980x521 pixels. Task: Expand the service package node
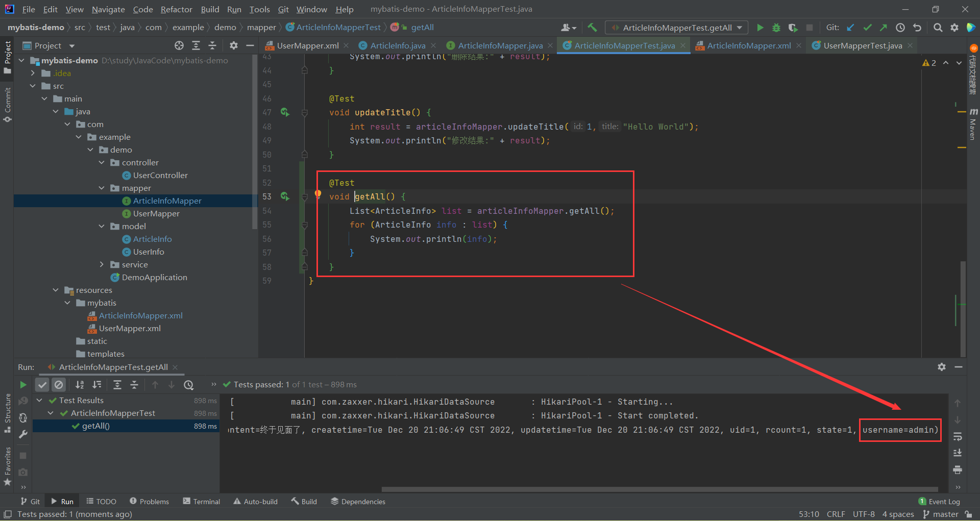click(x=102, y=264)
